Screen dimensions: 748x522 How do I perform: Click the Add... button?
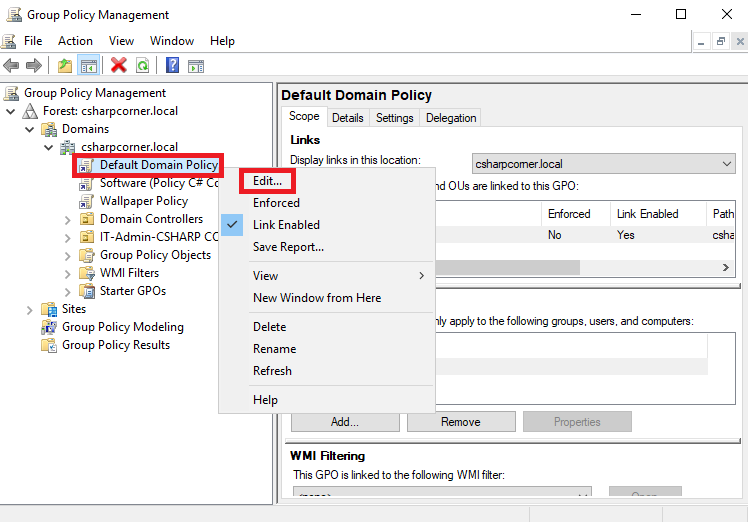345,422
